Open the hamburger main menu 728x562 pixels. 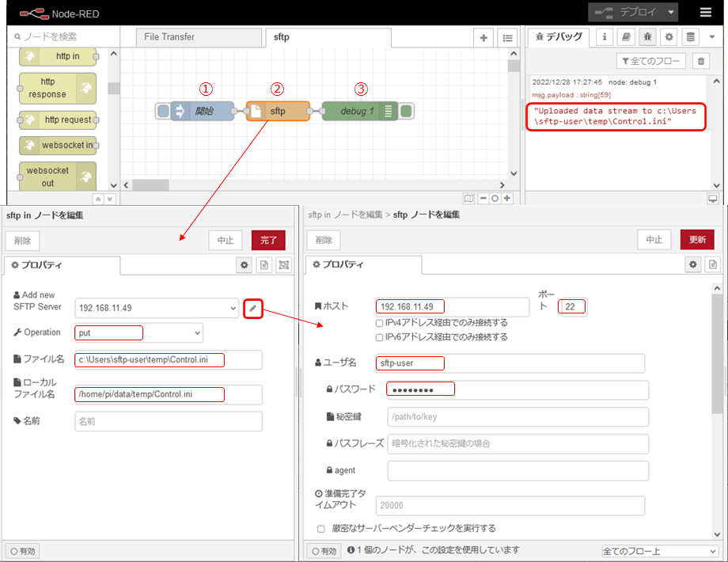pyautogui.click(x=705, y=13)
